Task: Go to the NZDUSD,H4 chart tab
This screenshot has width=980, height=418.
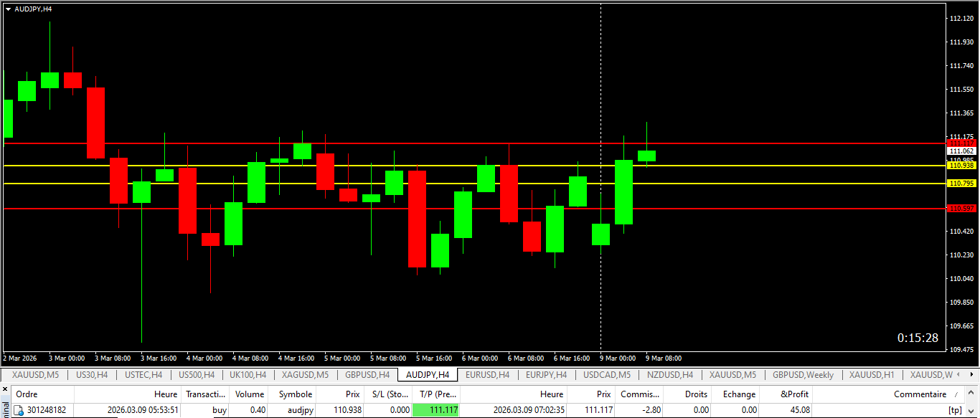Action: point(670,374)
